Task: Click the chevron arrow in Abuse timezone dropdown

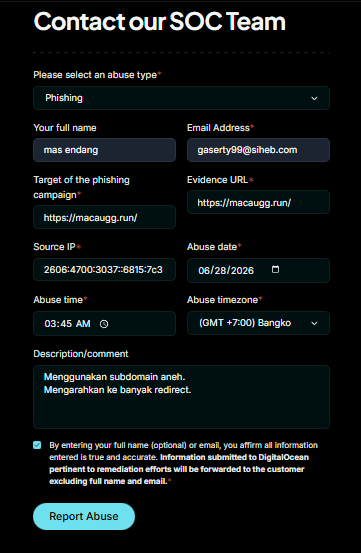Action: 314,323
